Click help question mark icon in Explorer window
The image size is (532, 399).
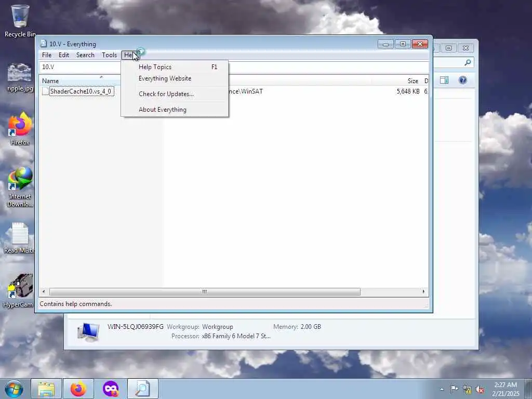[x=462, y=80]
